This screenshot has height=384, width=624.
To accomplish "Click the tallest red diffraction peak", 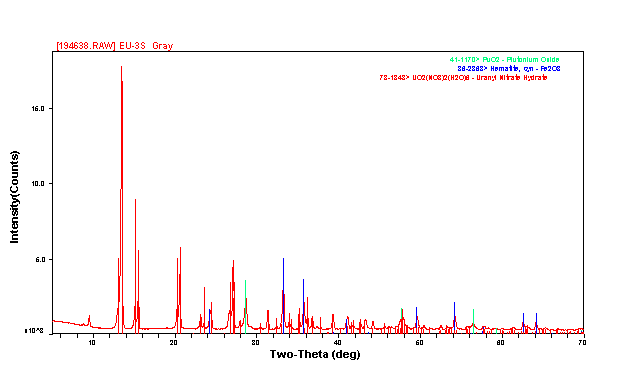I will [121, 199].
